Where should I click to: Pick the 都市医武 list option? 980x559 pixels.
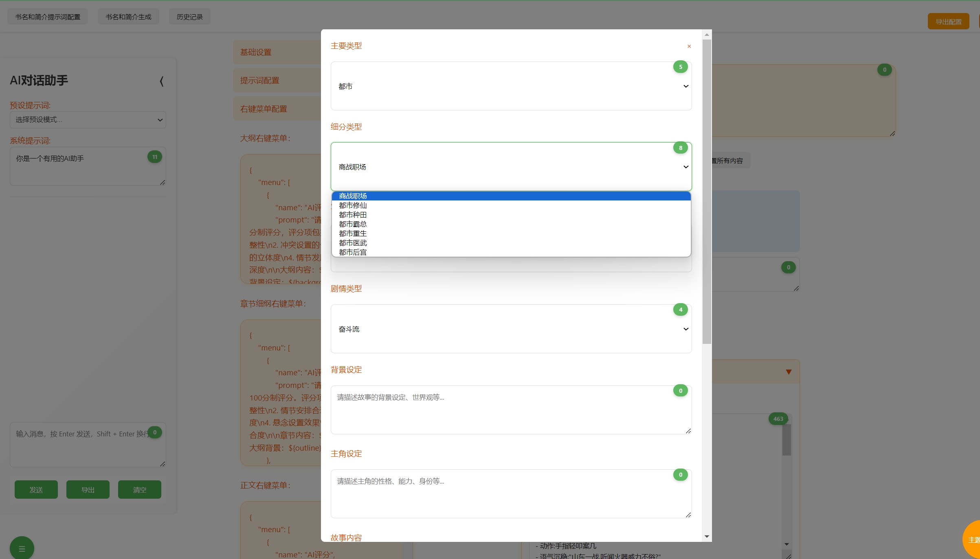353,243
